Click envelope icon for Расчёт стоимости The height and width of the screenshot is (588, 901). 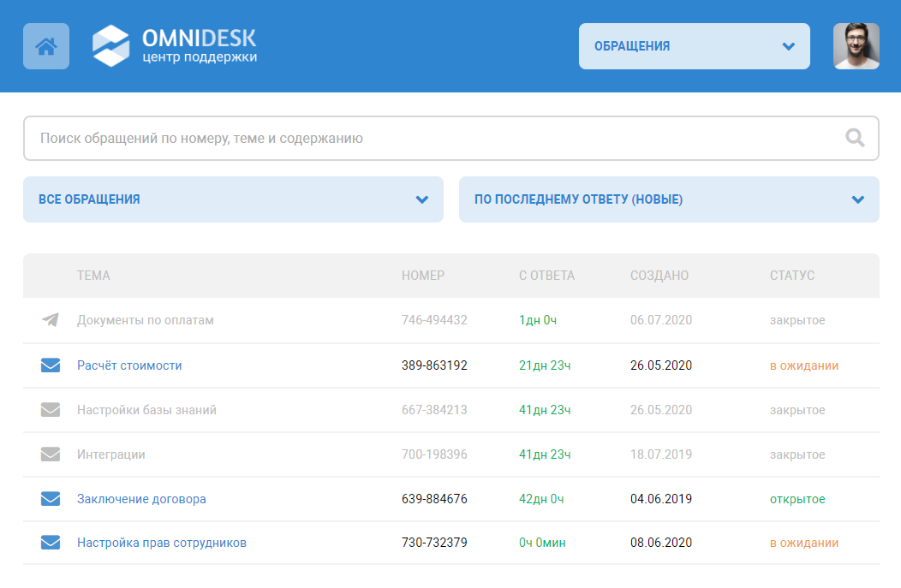51,365
